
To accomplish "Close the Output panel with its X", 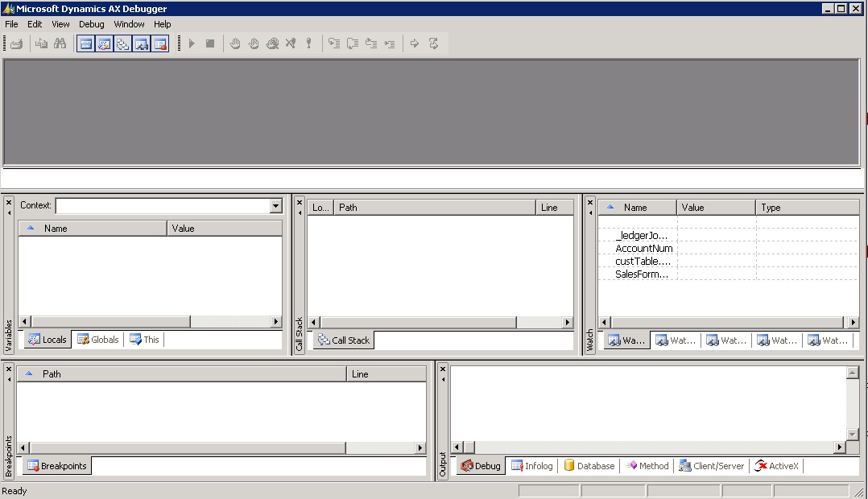I will pos(443,369).
